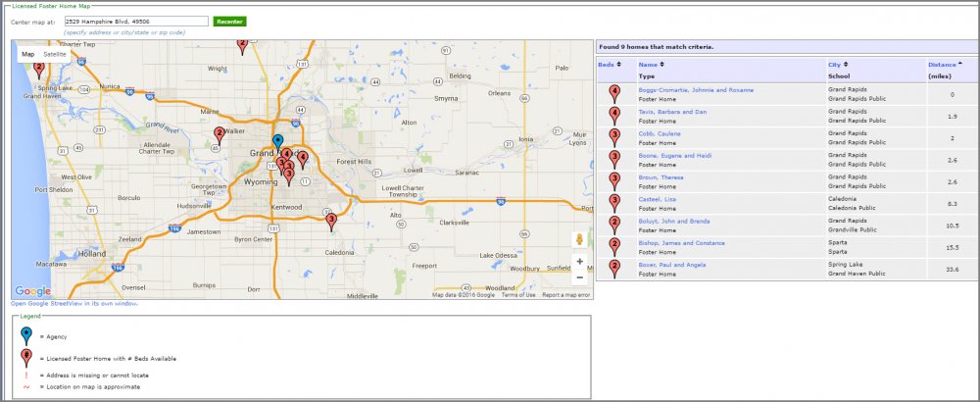The image size is (980, 402).
Task: Select the 2-bed map marker near Spring Lake
Action: point(39,70)
